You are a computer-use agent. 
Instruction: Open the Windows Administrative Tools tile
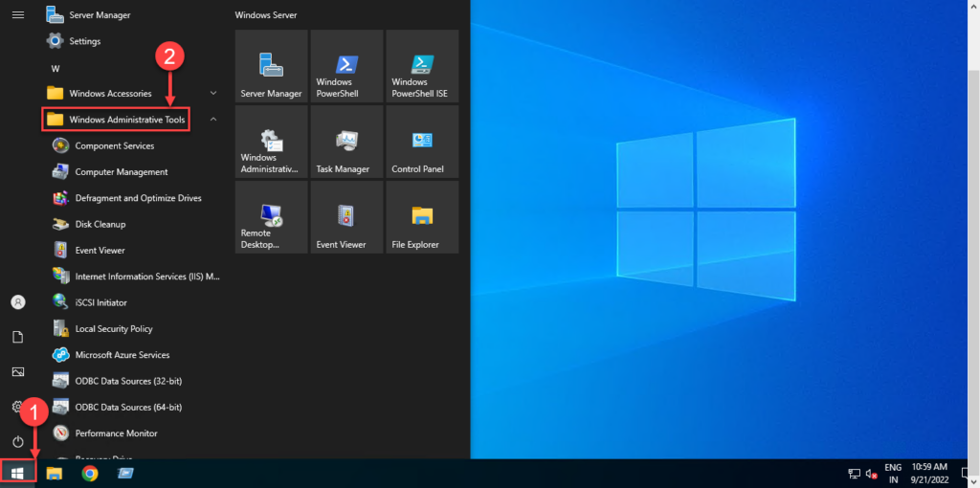click(x=271, y=142)
